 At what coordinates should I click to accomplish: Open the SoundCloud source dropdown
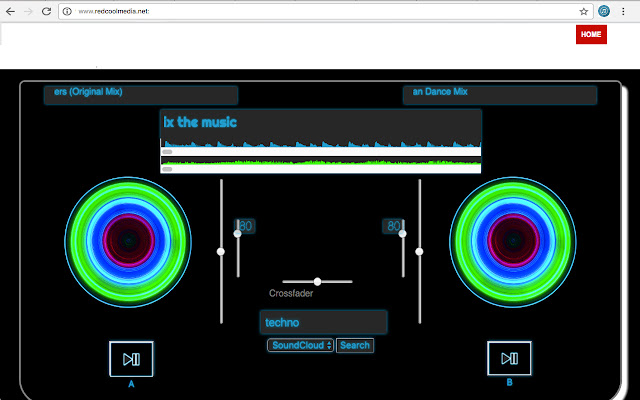tap(300, 346)
